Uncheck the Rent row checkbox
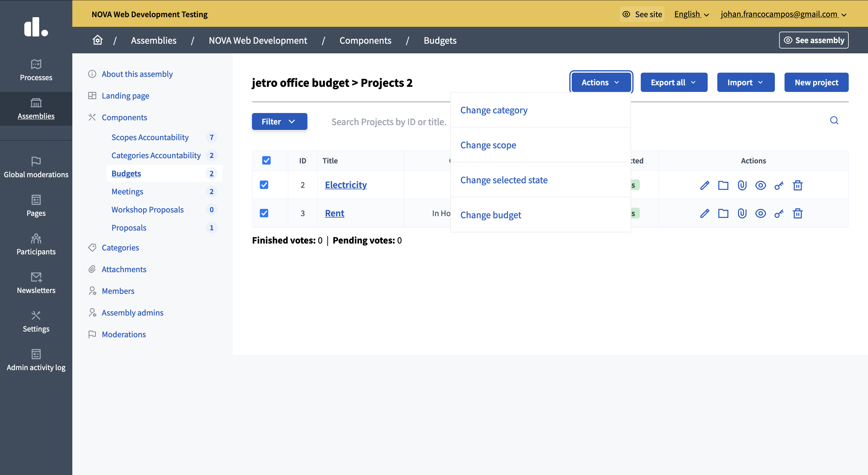 pyautogui.click(x=264, y=213)
